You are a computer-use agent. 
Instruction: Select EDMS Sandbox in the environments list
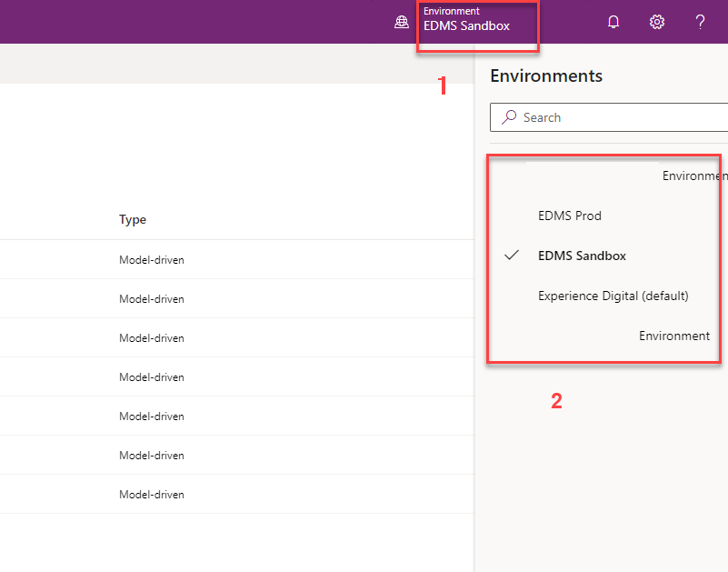point(582,256)
